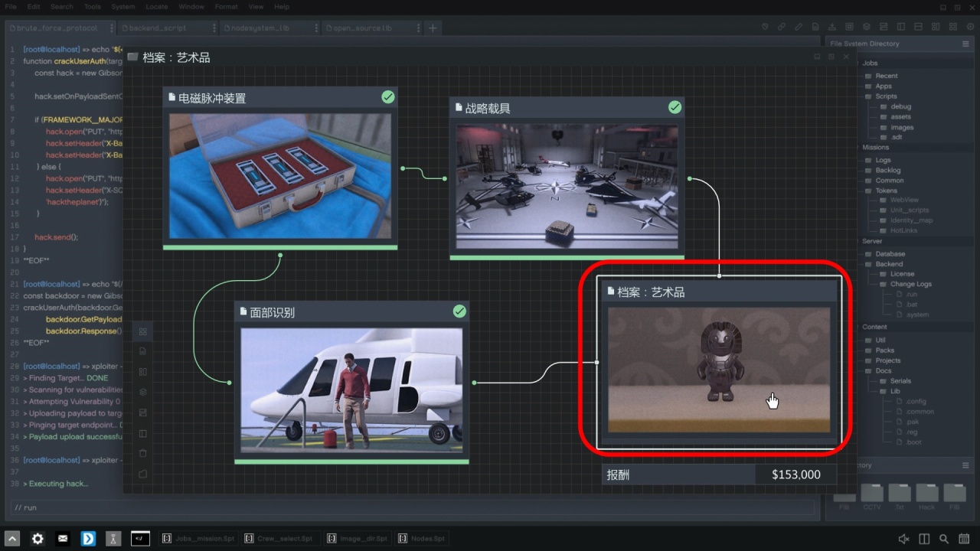Click the pencil edit icon in toolbar
The height and width of the screenshot is (551, 980).
tap(799, 27)
